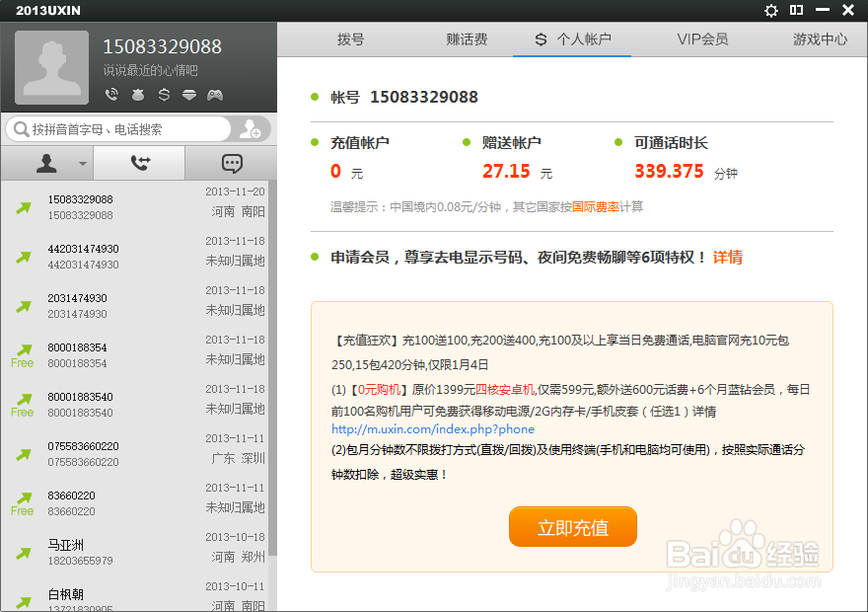Screen dimensions: 868x612
Task: Open settings gear in title bar
Action: (x=771, y=11)
